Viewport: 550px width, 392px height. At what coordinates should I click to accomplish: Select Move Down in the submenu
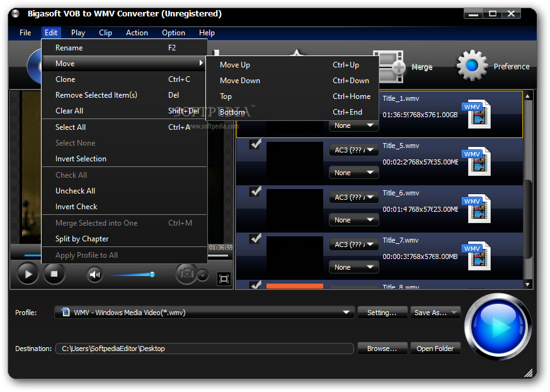click(292, 81)
